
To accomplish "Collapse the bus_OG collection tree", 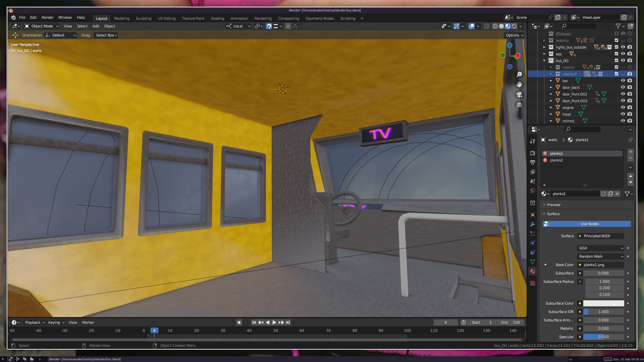I will point(544,61).
